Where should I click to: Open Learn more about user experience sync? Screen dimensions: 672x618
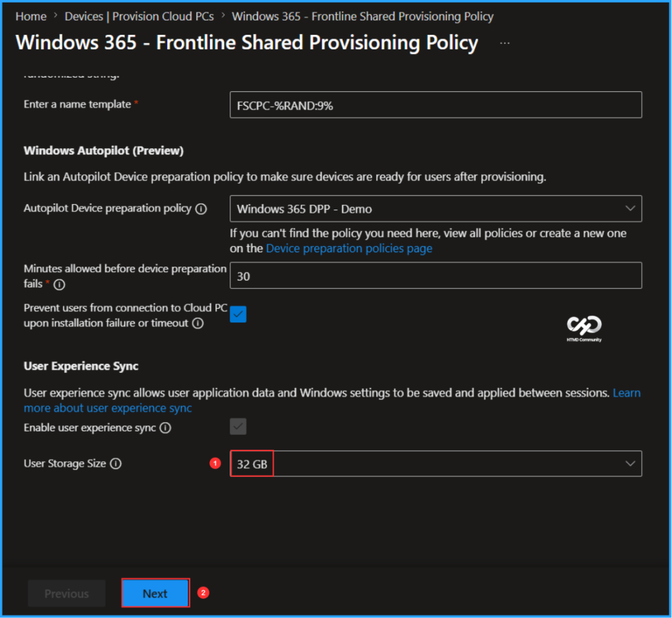click(x=108, y=408)
